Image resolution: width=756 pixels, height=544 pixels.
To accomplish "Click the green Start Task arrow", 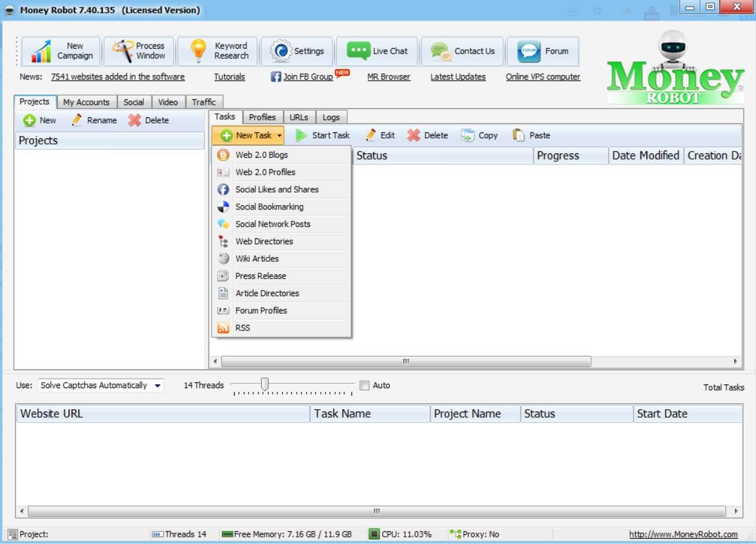I will [302, 135].
